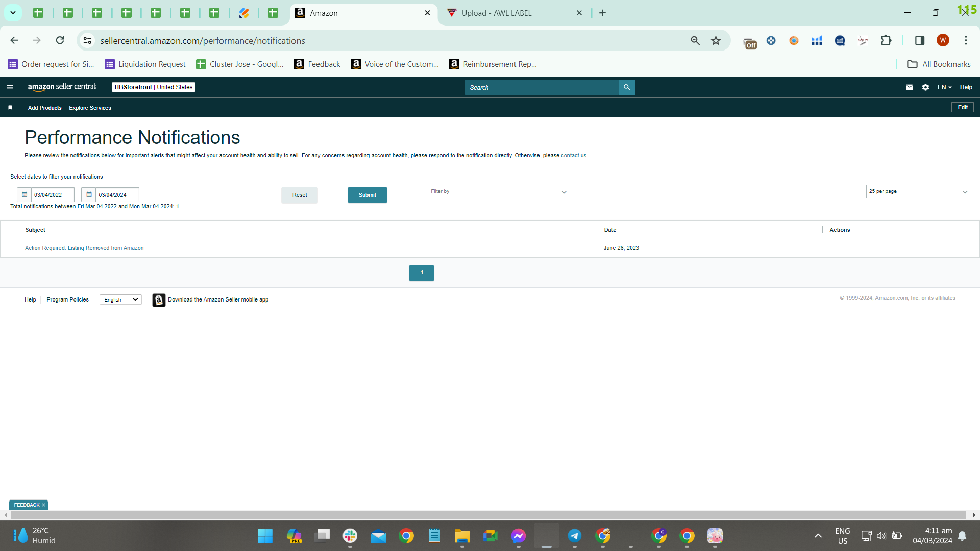Viewport: 980px width, 551px height.
Task: Click the footer Help link
Action: tap(30, 300)
